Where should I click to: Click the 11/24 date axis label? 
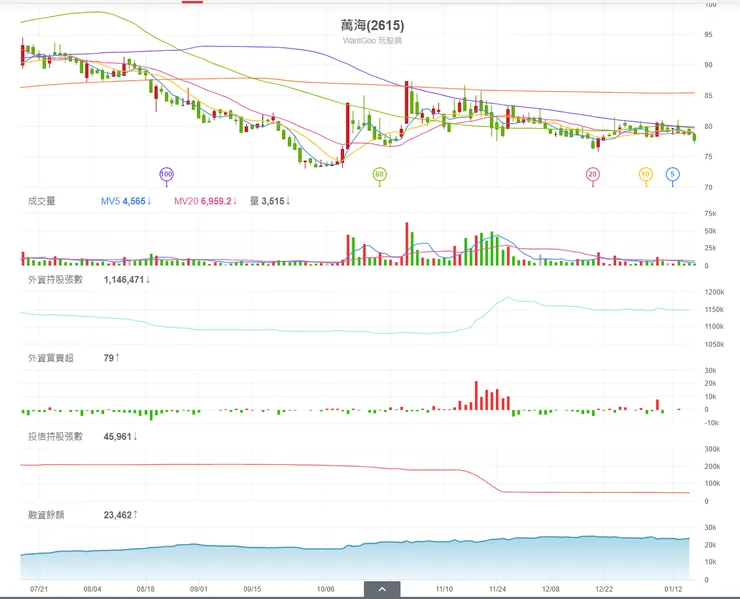[497, 589]
